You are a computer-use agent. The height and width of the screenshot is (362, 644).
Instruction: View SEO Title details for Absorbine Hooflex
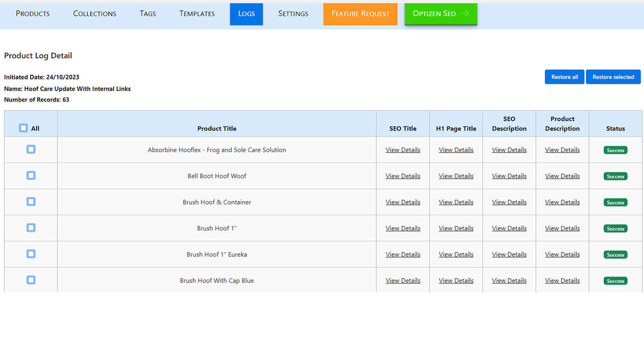click(x=403, y=149)
